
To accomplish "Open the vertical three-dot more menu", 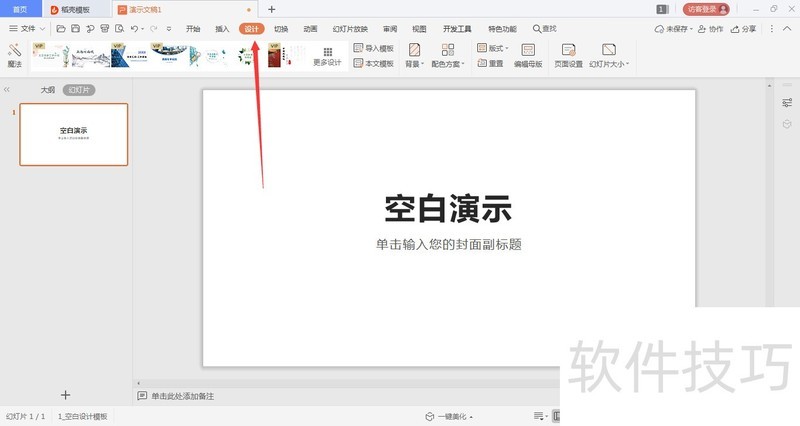I will [771, 29].
